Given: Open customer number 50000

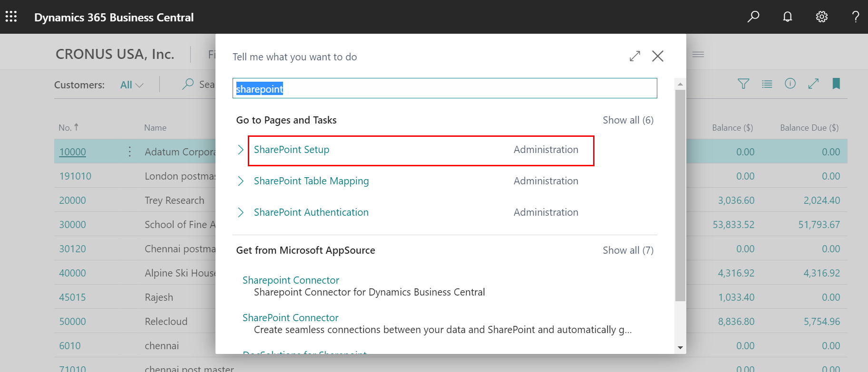Looking at the screenshot, I should (72, 322).
